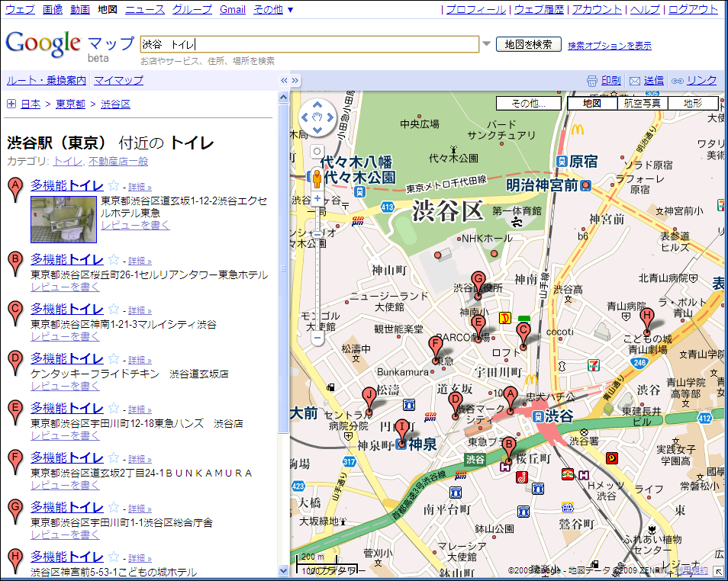Click the small circle button above pegman
This screenshot has height=581, width=728.
click(x=317, y=151)
